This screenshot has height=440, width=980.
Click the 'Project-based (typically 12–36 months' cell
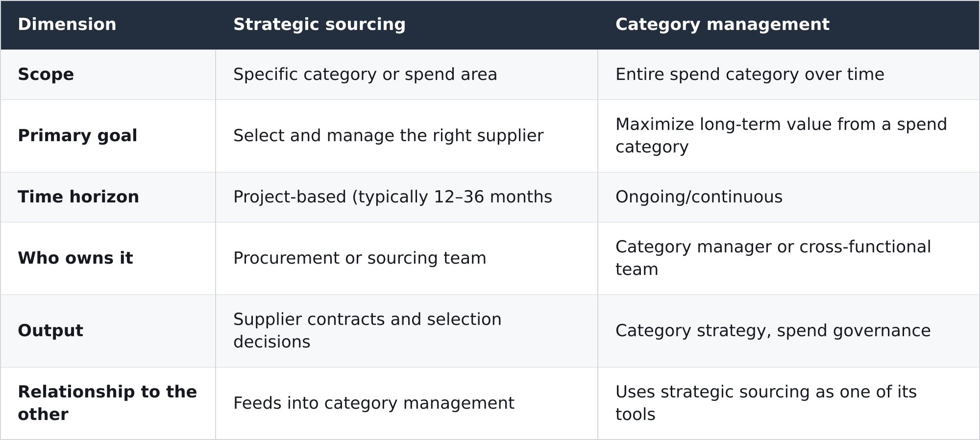click(x=407, y=197)
